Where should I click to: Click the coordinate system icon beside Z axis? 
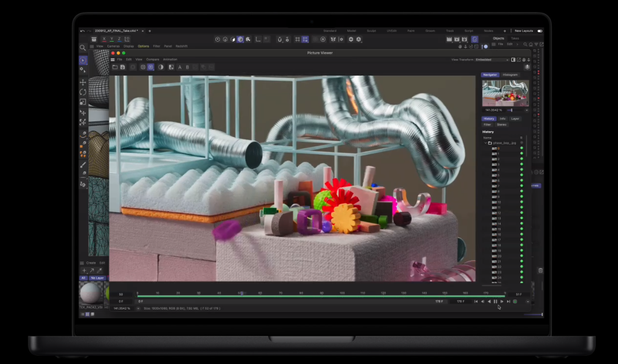point(127,39)
